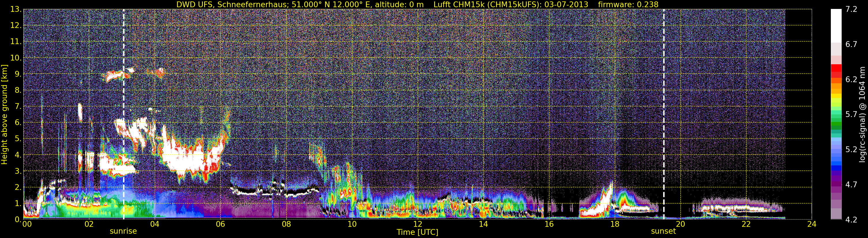The height and width of the screenshot is (238, 868).
Task: Click the white dashed sunset marker line
Action: (x=664, y=114)
